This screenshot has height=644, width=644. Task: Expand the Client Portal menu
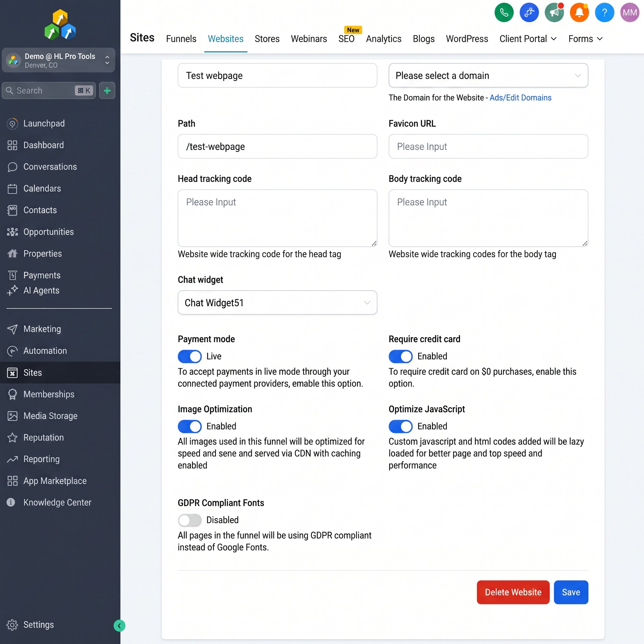528,39
